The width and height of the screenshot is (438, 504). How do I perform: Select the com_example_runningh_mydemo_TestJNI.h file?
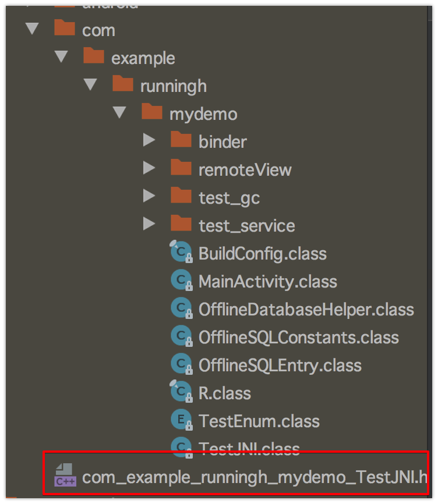tap(250, 478)
